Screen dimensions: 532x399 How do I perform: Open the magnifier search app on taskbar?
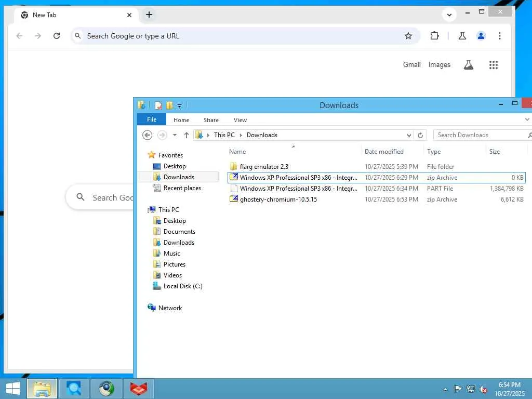click(x=74, y=389)
